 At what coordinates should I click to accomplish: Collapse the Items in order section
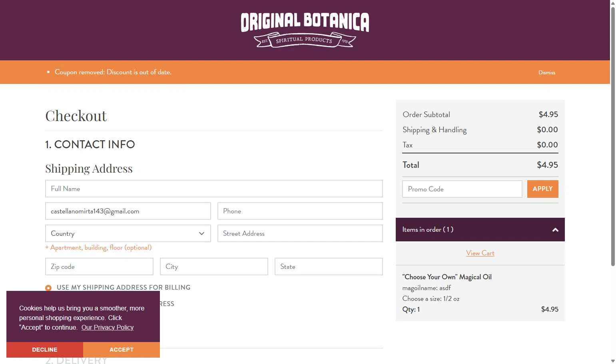[x=480, y=229]
